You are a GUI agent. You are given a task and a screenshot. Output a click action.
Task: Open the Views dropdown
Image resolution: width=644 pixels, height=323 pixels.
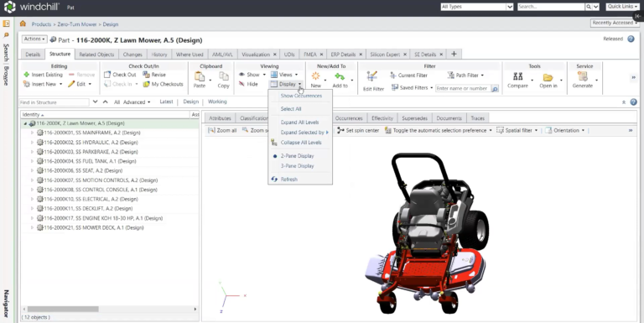(x=284, y=75)
